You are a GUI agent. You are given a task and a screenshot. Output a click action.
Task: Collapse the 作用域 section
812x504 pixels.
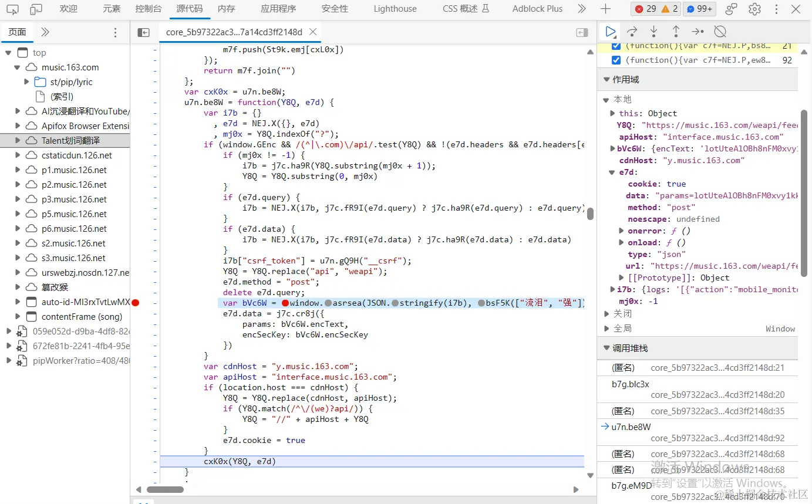tap(607, 79)
